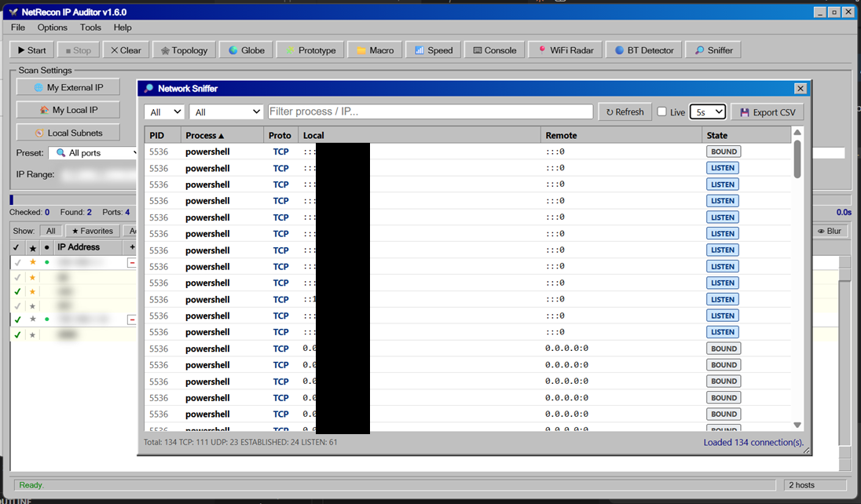Screen dimensions: 861x504
Task: Open the first All filter dropdown in Sniffer
Action: tap(164, 112)
